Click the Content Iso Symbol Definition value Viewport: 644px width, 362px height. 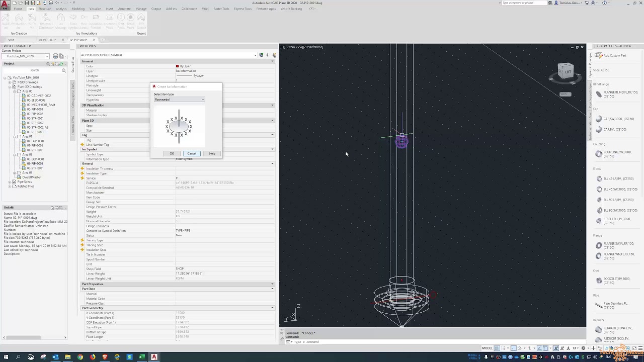[224, 231]
